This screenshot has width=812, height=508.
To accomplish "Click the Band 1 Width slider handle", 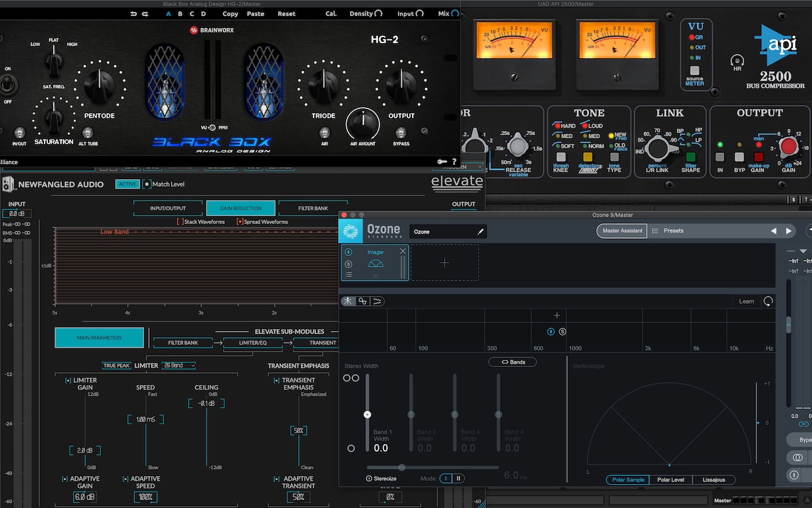I will click(367, 414).
